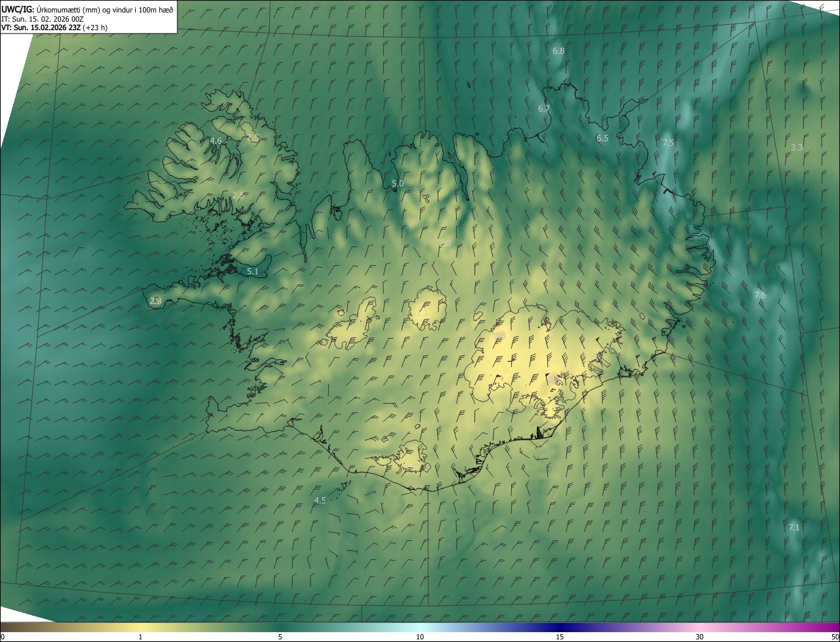Click the 5.0 value label on the north coast
Screen dimensions: 840x642
(x=398, y=183)
